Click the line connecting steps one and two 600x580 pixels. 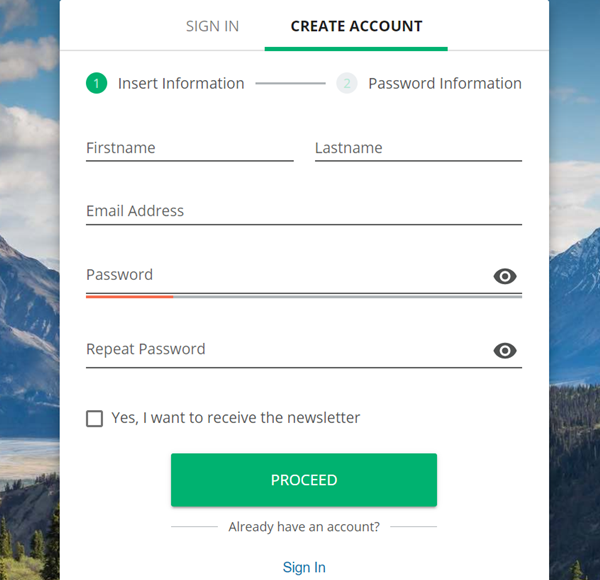pyautogui.click(x=290, y=84)
